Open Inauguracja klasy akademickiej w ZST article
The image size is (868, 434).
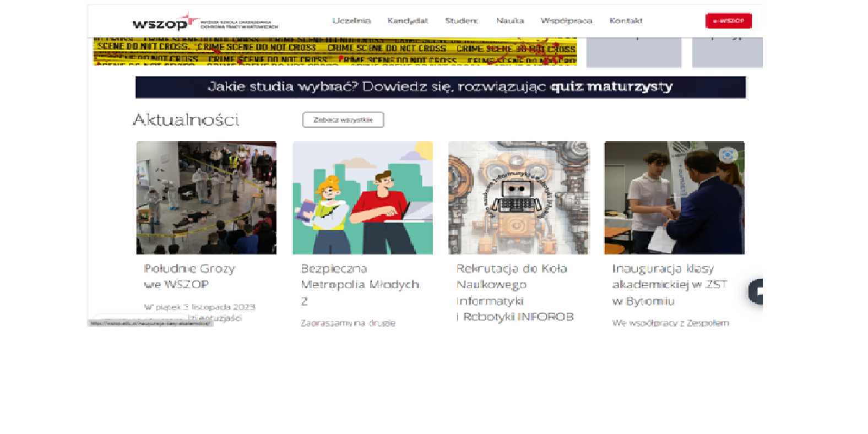click(x=670, y=285)
